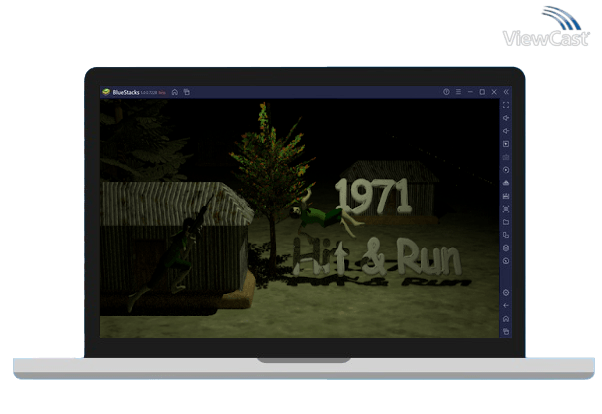This screenshot has height=414, width=602.
Task: Click the ViewCast logo
Action: click(x=546, y=26)
